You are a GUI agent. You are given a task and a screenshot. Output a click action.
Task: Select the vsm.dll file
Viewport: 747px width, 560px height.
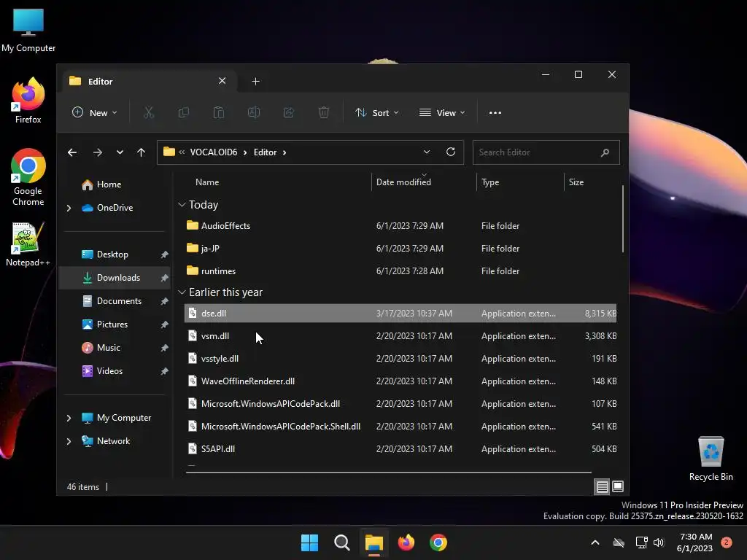point(400,336)
